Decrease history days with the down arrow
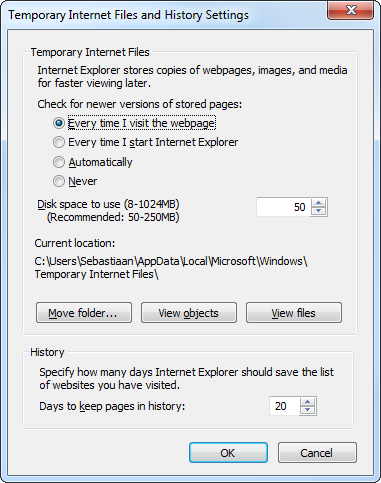This screenshot has width=381, height=483. coord(308,410)
